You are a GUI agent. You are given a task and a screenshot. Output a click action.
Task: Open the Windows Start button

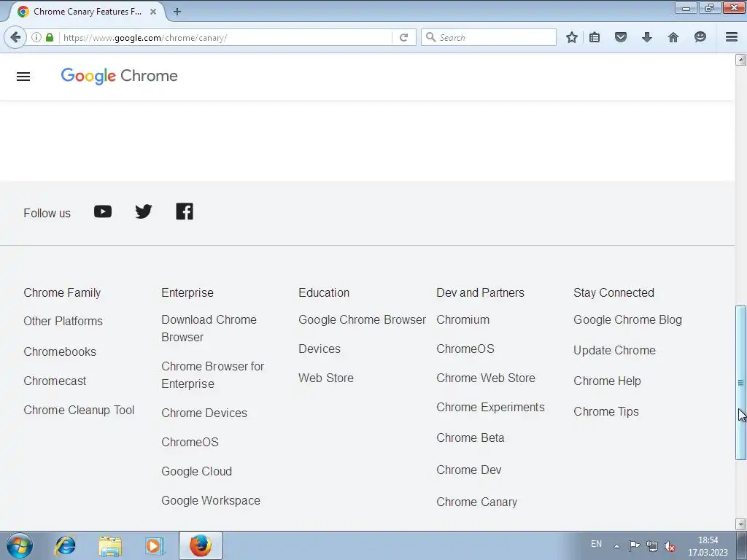point(19,545)
